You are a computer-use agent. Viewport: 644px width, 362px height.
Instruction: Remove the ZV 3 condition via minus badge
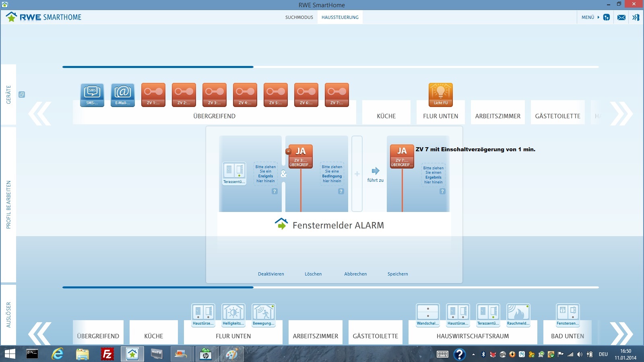pyautogui.click(x=288, y=152)
